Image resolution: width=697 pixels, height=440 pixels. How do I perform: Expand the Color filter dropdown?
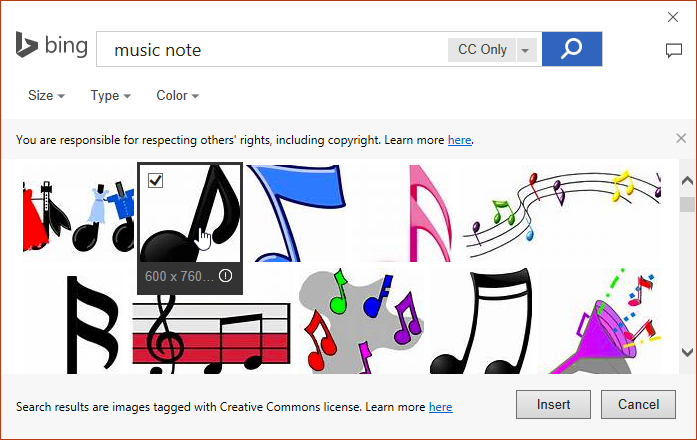[177, 96]
